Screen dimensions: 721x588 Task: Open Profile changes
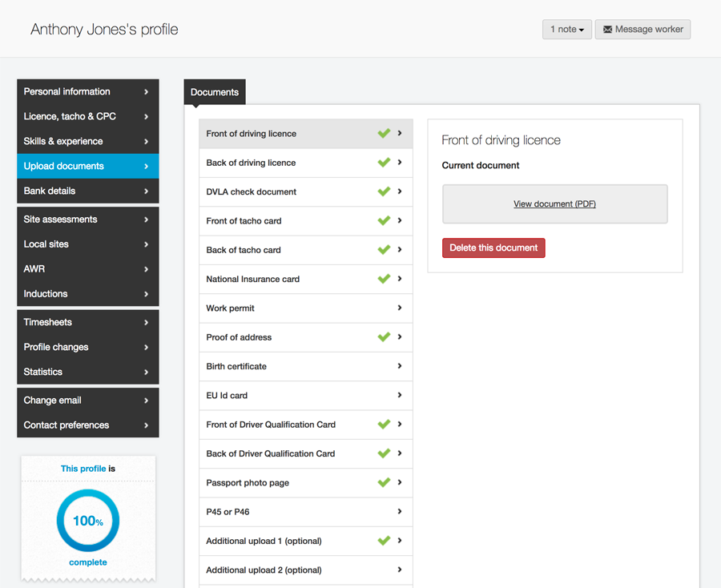pos(88,347)
